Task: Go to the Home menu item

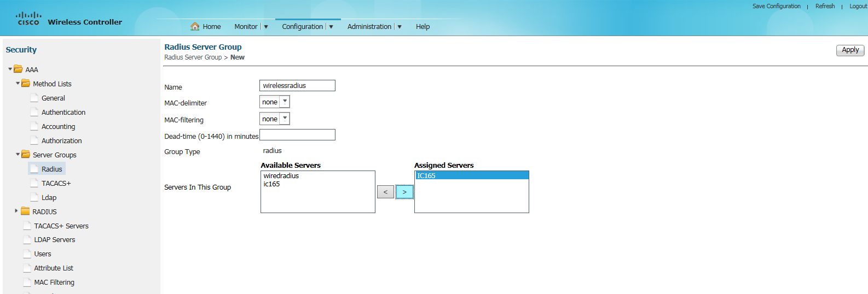Action: pyautogui.click(x=212, y=26)
